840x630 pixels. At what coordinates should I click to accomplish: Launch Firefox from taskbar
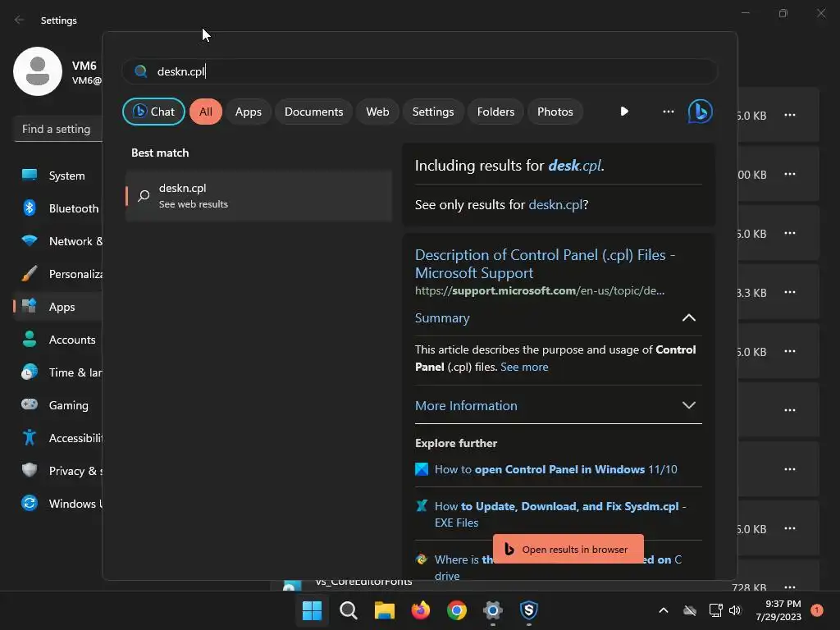[x=421, y=610]
